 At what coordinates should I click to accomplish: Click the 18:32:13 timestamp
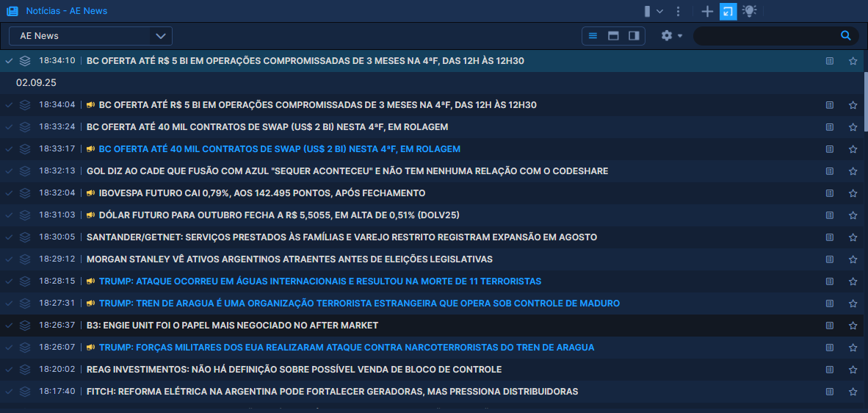tap(57, 171)
